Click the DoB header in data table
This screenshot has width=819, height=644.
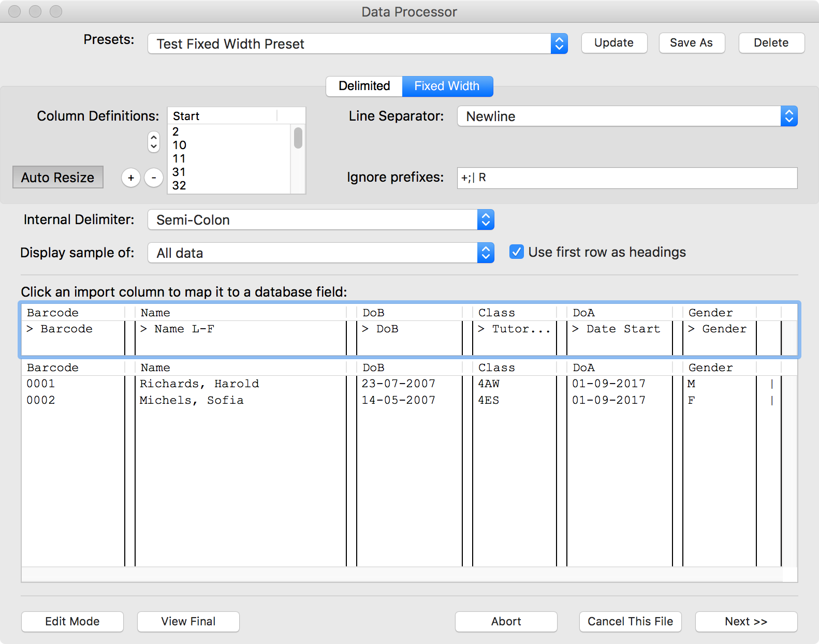pyautogui.click(x=409, y=368)
